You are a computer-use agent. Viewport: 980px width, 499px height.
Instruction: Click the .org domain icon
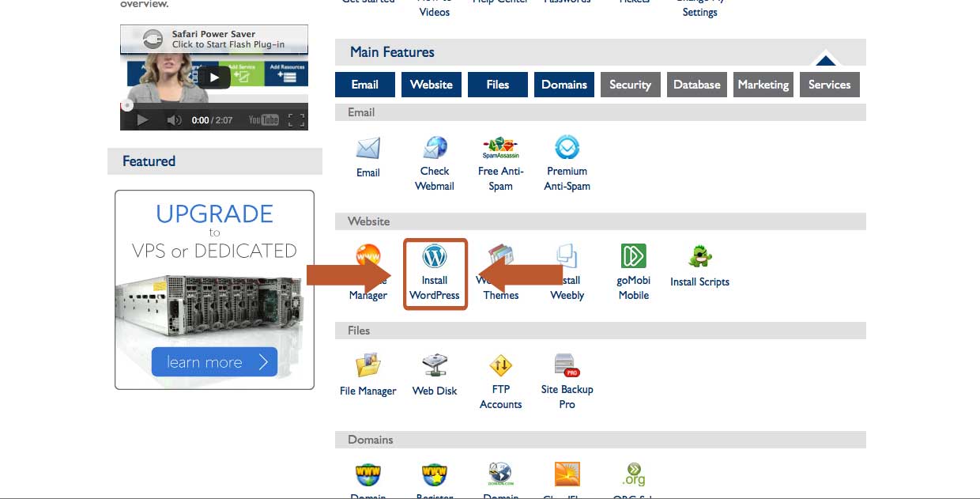pyautogui.click(x=634, y=474)
